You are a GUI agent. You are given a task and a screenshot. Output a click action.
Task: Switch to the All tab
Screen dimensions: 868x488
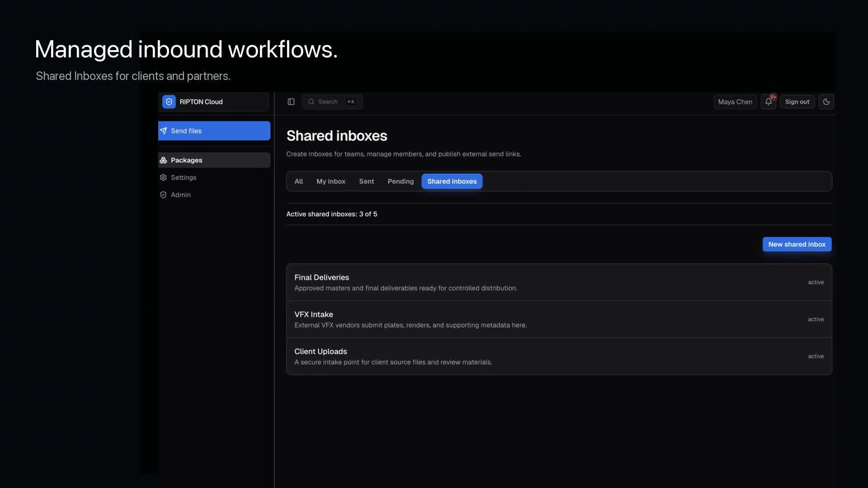299,181
